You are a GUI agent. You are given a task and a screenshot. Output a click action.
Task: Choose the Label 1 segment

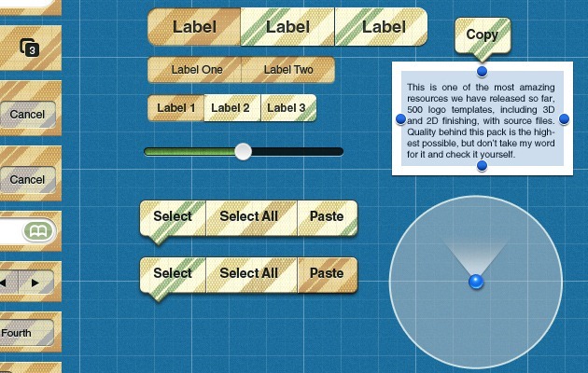point(175,108)
